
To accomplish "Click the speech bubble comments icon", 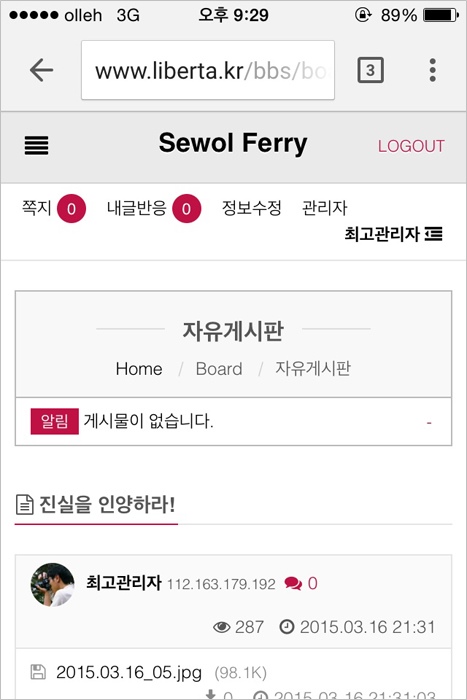I will [x=293, y=583].
